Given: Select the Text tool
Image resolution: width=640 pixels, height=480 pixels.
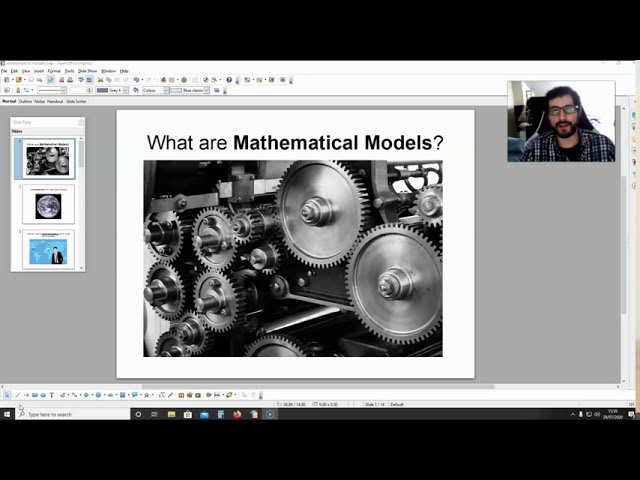Looking at the screenshot, I should pos(52,395).
